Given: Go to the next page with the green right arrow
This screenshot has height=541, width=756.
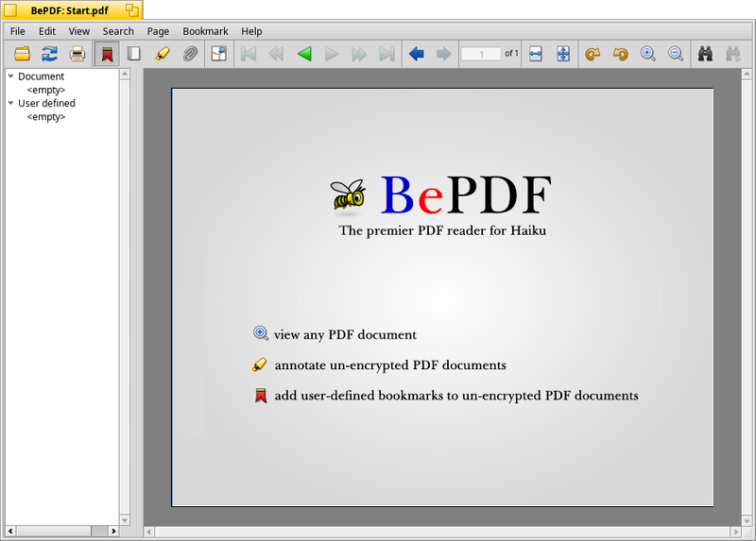Looking at the screenshot, I should tap(332, 54).
